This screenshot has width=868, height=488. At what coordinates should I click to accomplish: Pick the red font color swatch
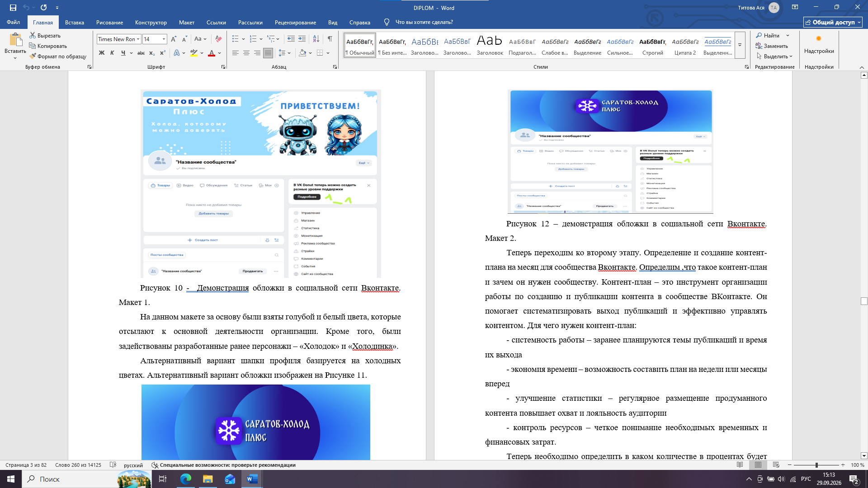click(211, 53)
